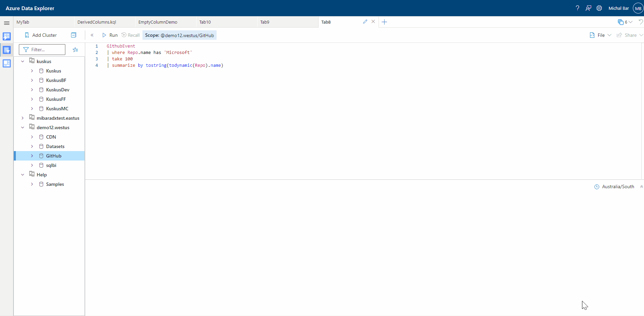
Task: Open the feedback icon in top bar
Action: coord(588,8)
